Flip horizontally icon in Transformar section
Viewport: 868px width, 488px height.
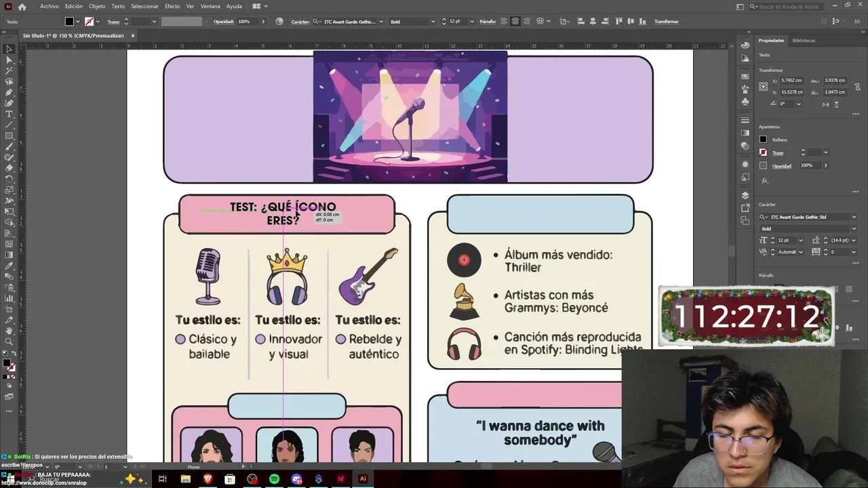(x=825, y=104)
